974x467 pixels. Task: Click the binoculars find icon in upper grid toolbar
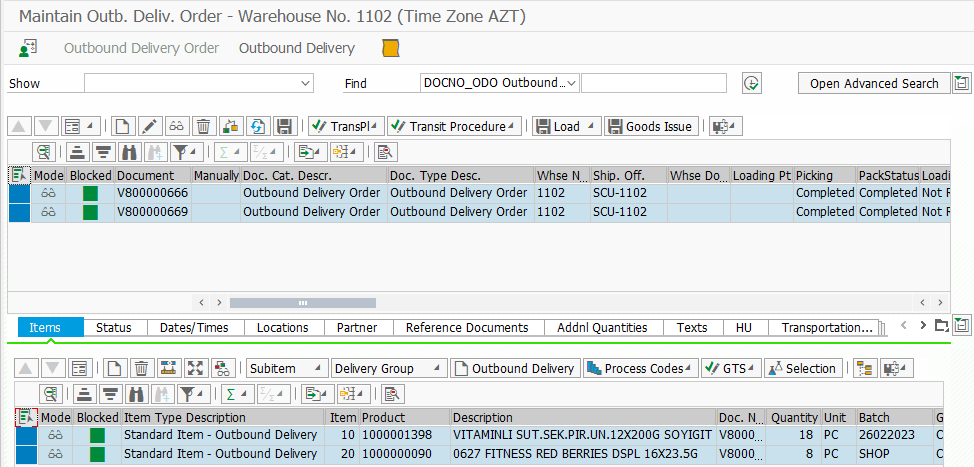click(128, 152)
